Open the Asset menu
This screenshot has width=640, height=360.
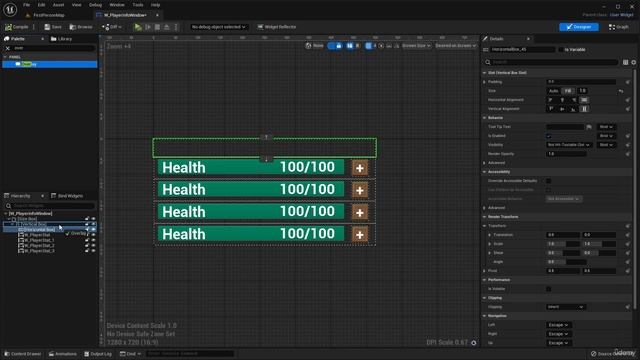tap(58, 5)
